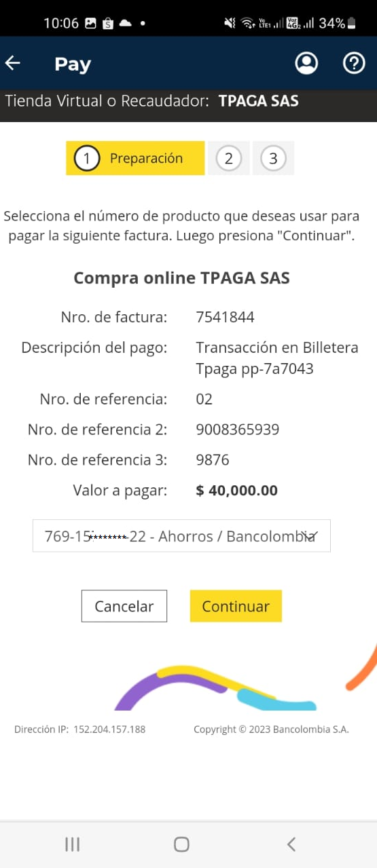Tap the muted sound icon in the status bar

(230, 23)
